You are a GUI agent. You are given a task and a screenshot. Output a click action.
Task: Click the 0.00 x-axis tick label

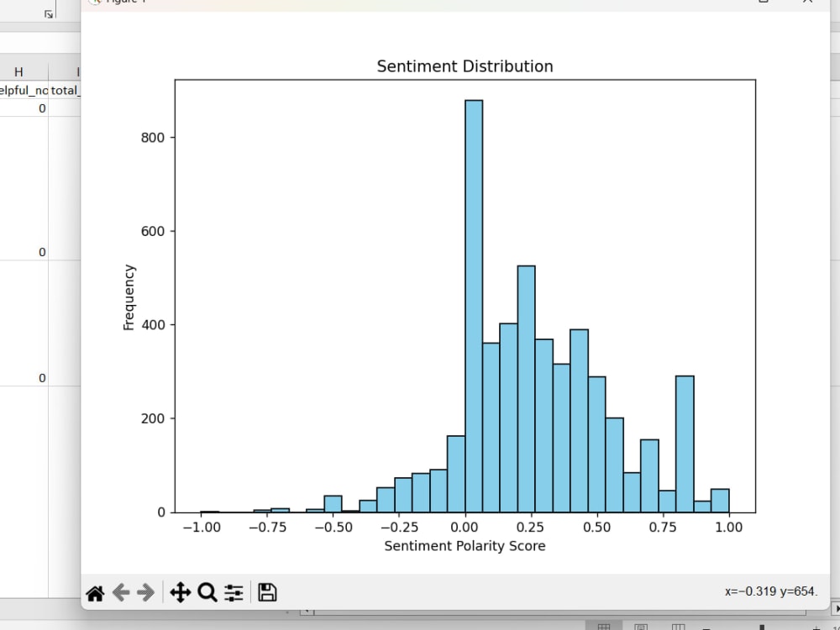pos(465,528)
